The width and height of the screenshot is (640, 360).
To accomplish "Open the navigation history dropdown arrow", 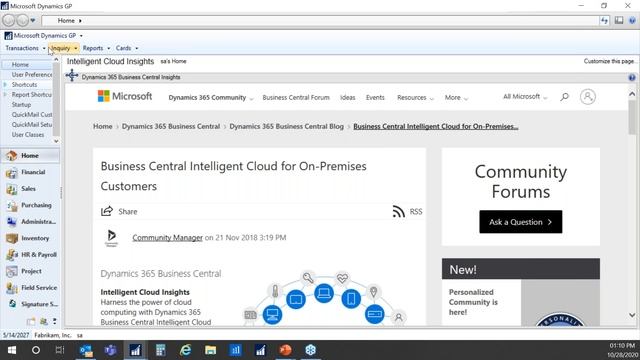I will point(33,20).
